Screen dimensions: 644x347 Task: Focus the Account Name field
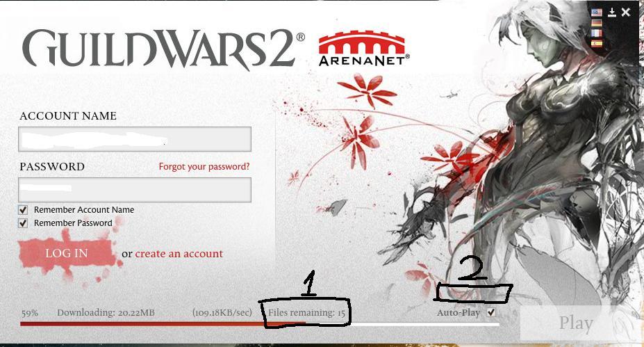135,139
